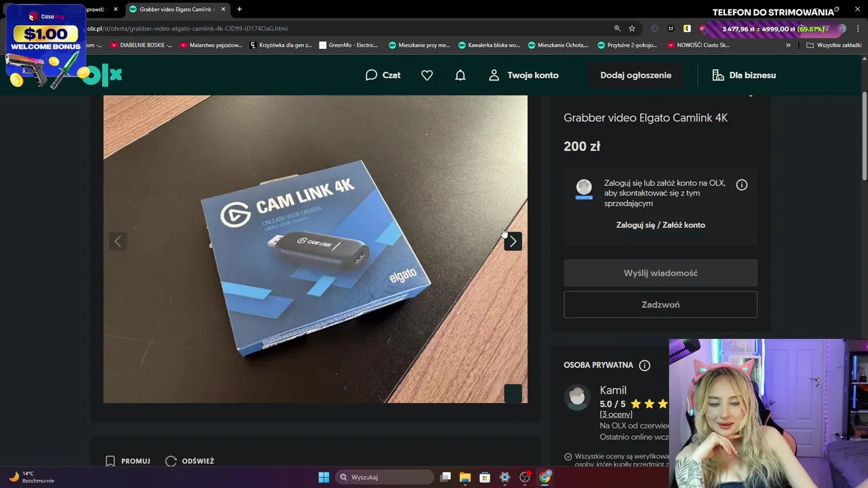The image size is (868, 488).
Task: Click the $1.00 Welcome Bonus ad banner
Action: point(45,46)
